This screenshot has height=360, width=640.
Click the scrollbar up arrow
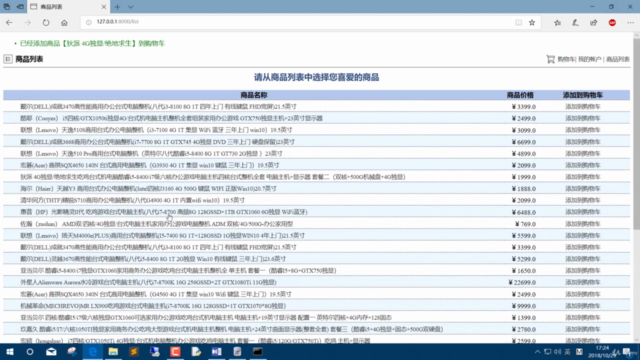[x=636, y=36]
